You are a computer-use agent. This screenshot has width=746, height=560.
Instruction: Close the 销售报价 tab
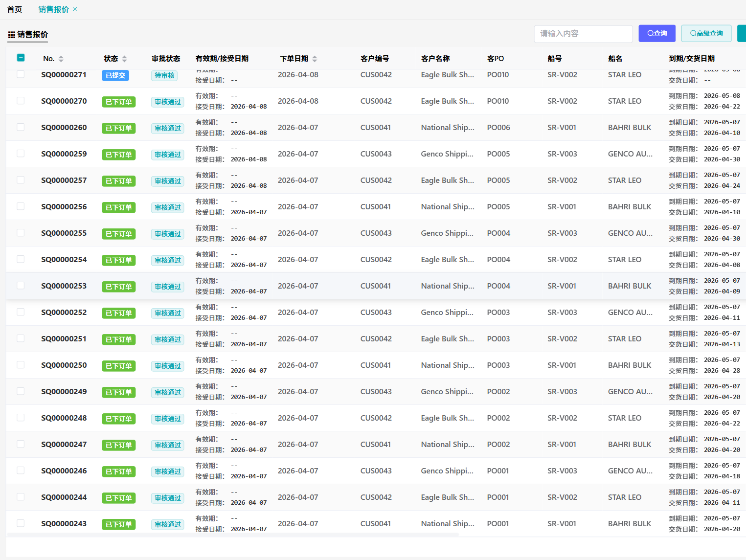(x=75, y=9)
